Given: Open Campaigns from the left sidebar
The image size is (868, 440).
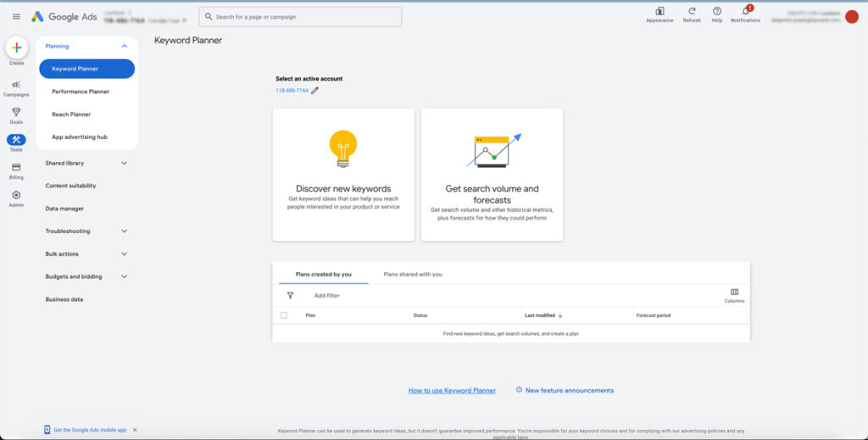Looking at the screenshot, I should [x=16, y=85].
